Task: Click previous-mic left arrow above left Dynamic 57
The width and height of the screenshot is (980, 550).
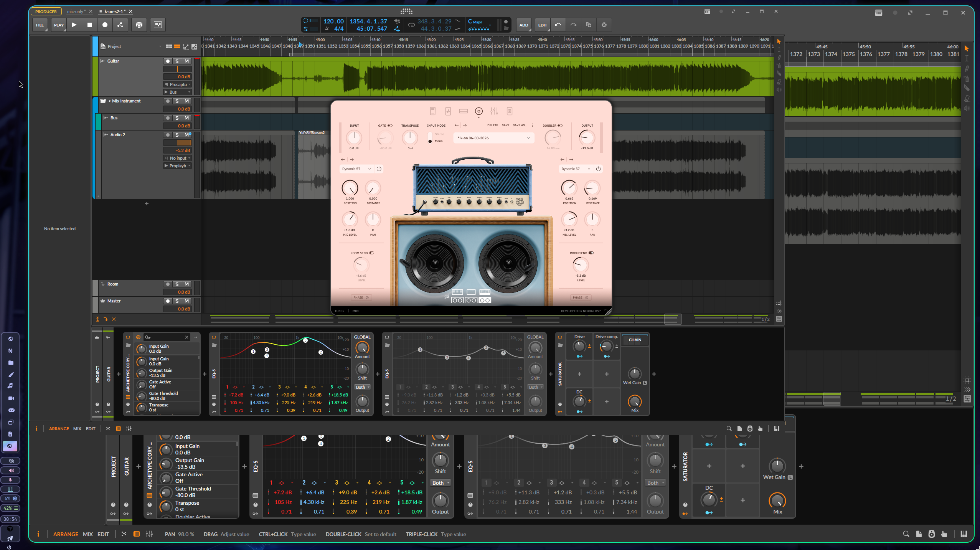Action: click(x=343, y=160)
